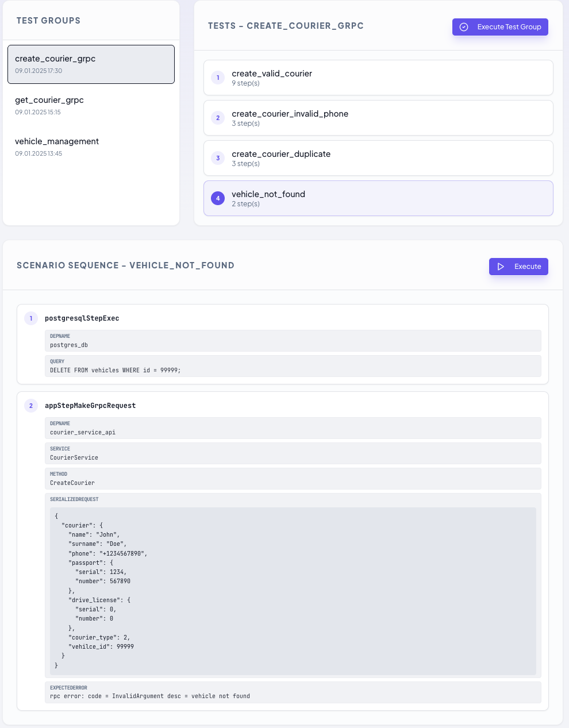
Task: Click the DELETE FROM vehicles query field
Action: pyautogui.click(x=293, y=366)
